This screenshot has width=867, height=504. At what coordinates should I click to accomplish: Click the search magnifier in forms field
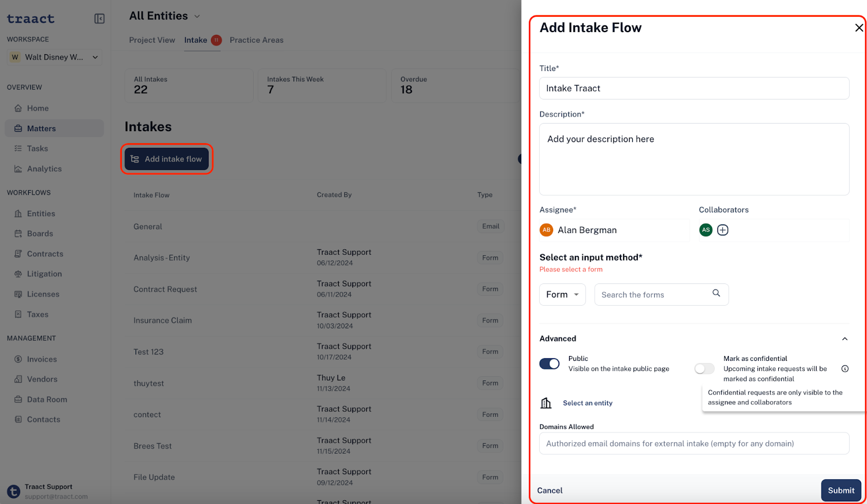click(716, 293)
